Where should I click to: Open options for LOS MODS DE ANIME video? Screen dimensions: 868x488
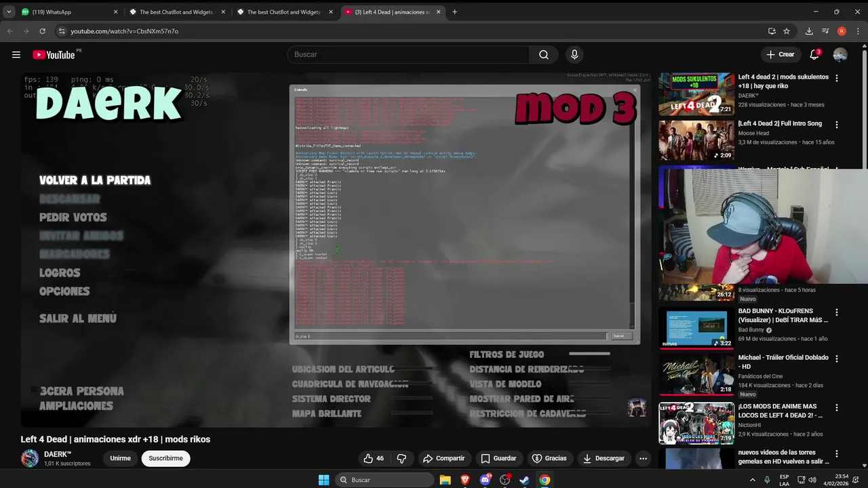click(836, 407)
